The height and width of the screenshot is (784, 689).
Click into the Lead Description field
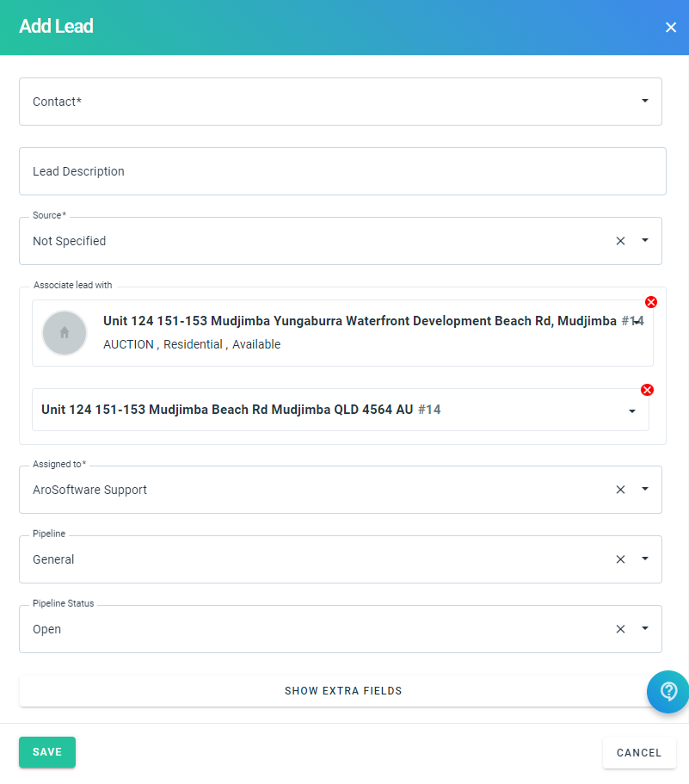pyautogui.click(x=342, y=171)
